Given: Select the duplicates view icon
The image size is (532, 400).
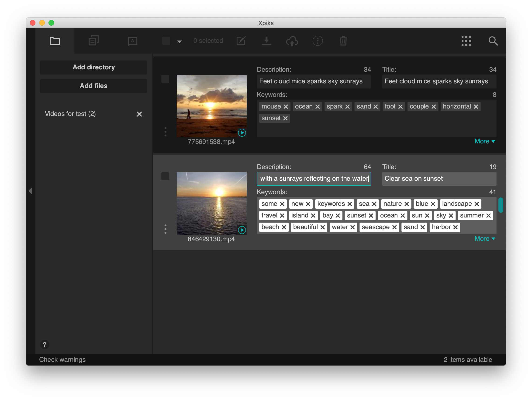Looking at the screenshot, I should tap(93, 41).
